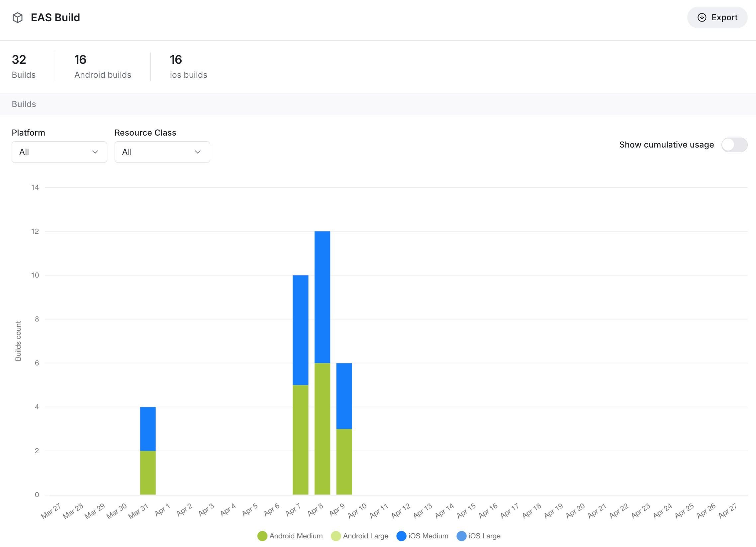The height and width of the screenshot is (547, 756).
Task: Click the Apr 8 iOS blue bar segment
Action: tap(322, 297)
